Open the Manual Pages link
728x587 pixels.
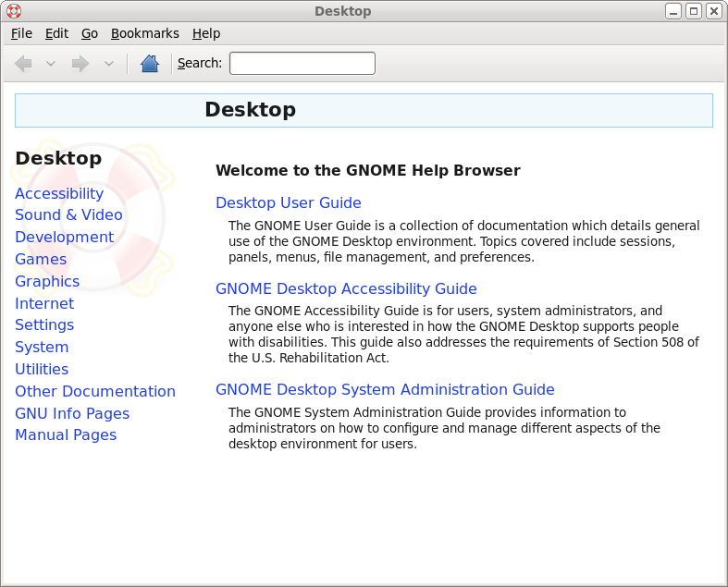tap(66, 434)
